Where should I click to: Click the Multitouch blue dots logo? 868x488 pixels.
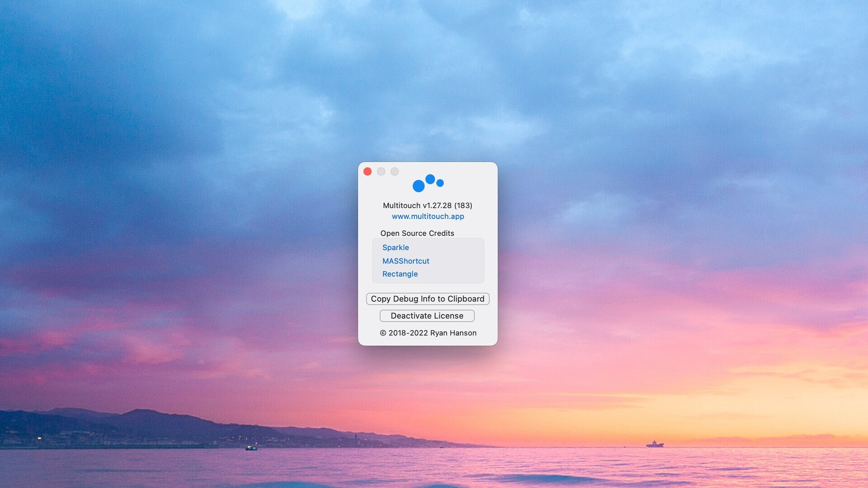(428, 183)
